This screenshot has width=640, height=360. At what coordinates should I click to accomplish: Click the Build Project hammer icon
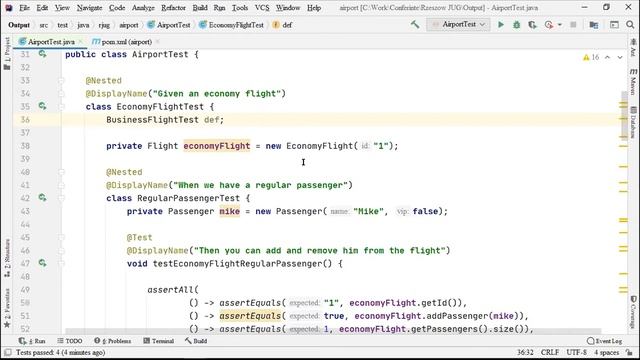(415, 24)
